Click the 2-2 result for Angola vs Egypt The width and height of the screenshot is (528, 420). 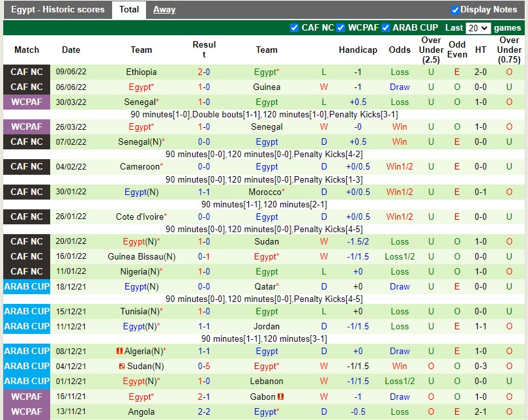click(204, 412)
